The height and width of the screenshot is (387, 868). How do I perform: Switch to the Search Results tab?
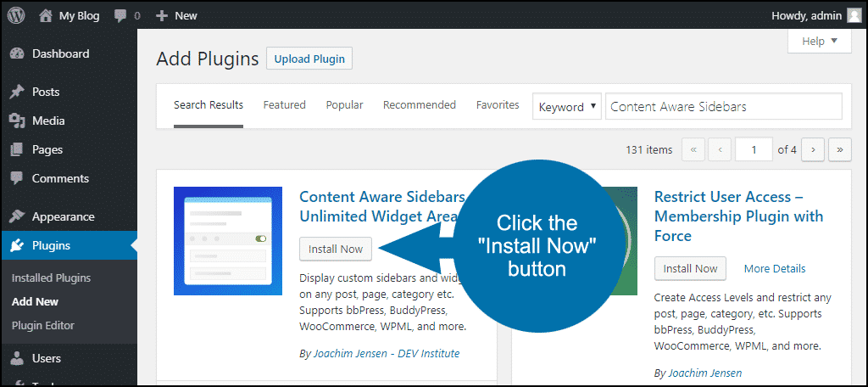point(209,104)
